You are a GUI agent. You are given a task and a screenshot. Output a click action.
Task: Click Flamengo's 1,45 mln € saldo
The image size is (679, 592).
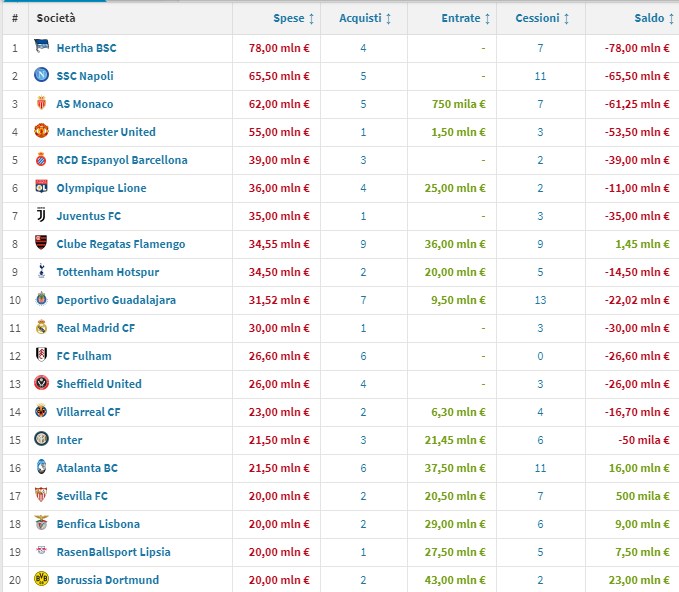coord(642,244)
